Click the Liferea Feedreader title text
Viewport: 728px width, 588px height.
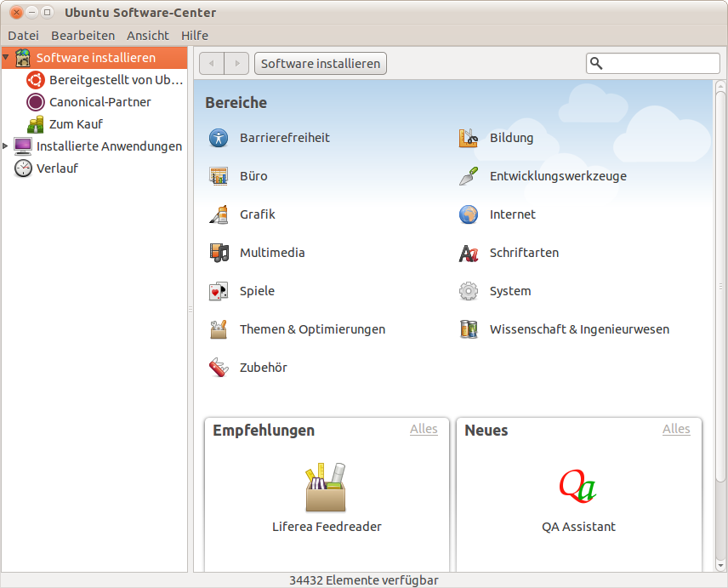(327, 527)
